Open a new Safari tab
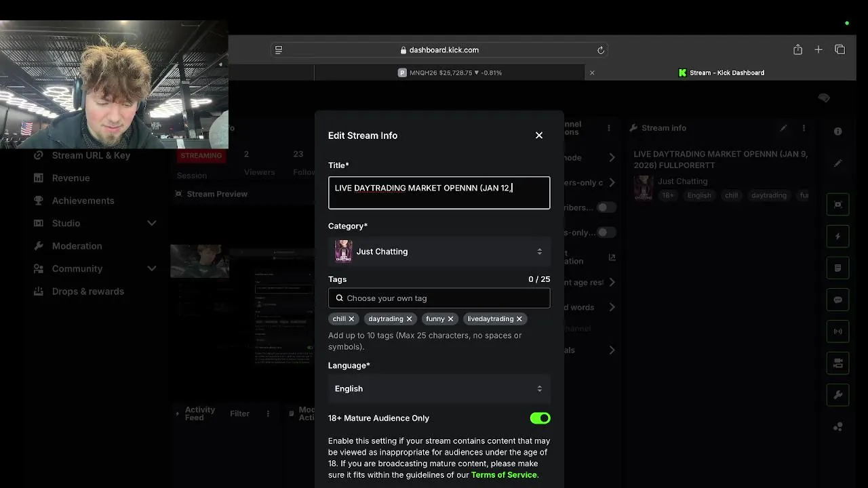 pyautogui.click(x=818, y=49)
